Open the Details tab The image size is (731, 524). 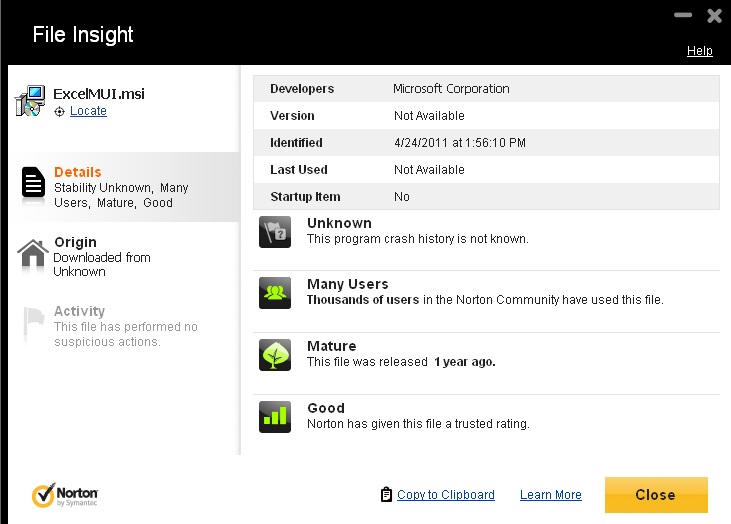click(120, 187)
